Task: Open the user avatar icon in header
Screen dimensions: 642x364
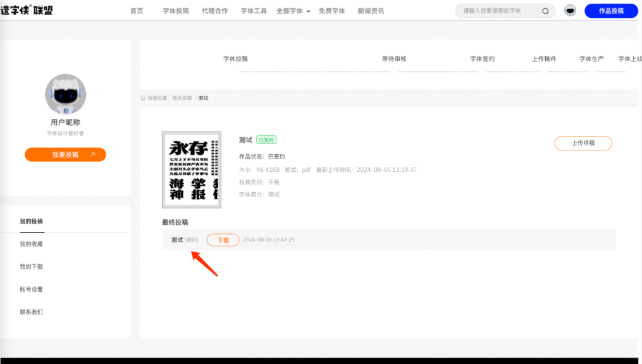Action: (570, 11)
